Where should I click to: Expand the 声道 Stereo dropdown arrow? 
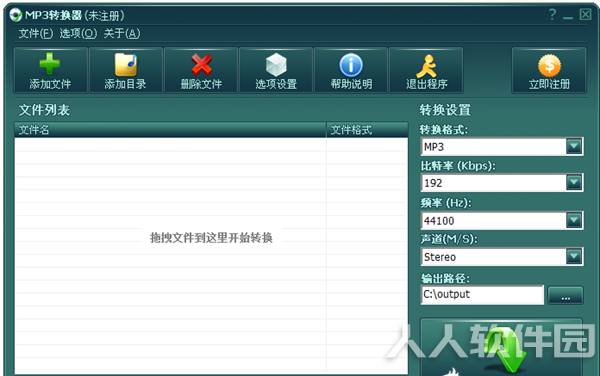click(574, 256)
